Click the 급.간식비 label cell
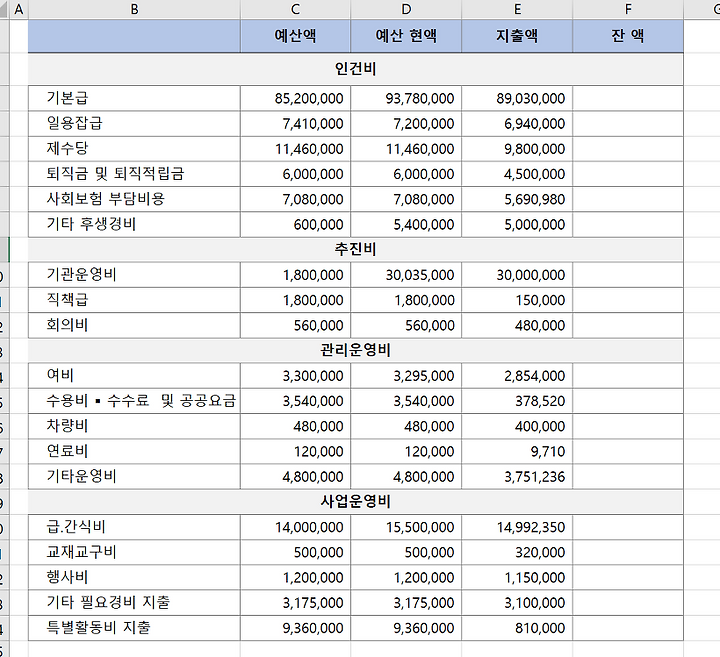 (134, 527)
